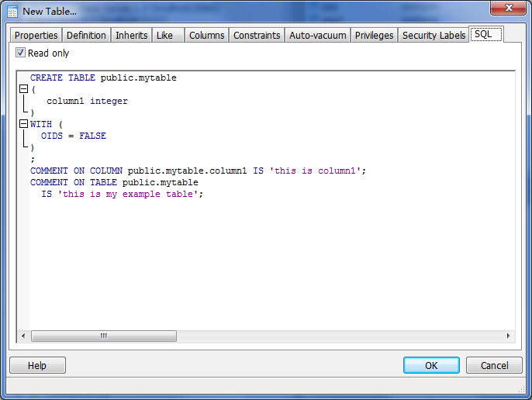Open the Definition tab
Screen dimensions: 532x400
(x=86, y=36)
